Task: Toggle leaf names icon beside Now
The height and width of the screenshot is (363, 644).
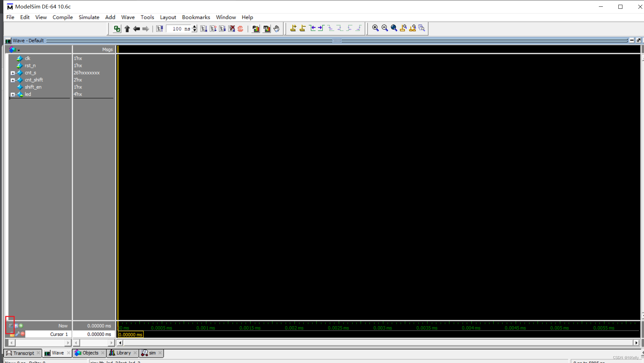Action: click(11, 326)
